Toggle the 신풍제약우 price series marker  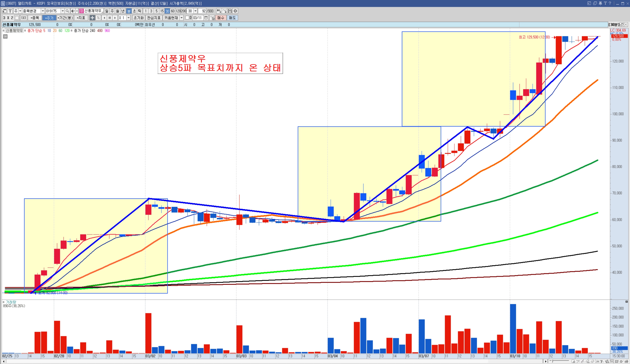3,30
